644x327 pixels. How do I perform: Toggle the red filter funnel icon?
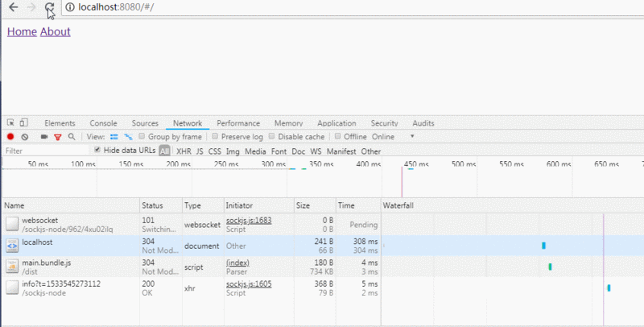57,137
